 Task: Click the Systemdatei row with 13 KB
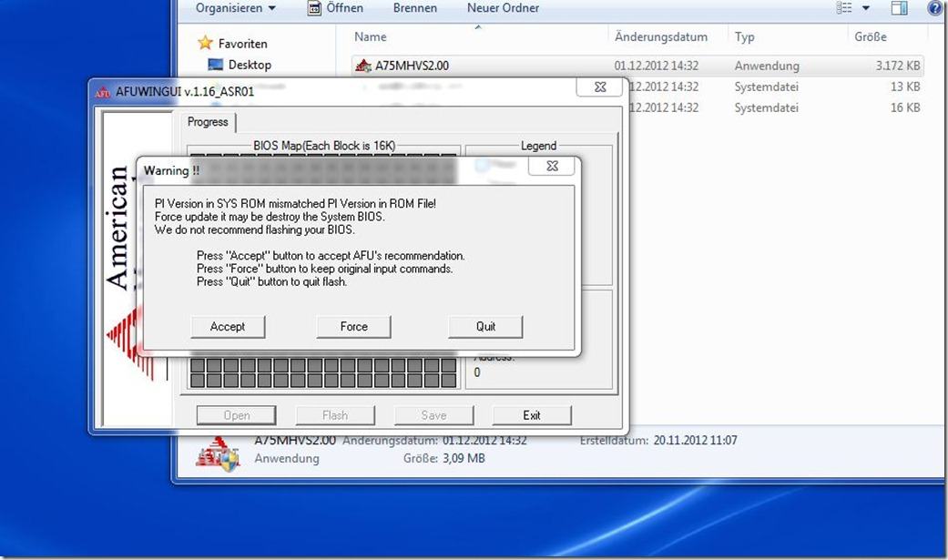click(x=766, y=87)
